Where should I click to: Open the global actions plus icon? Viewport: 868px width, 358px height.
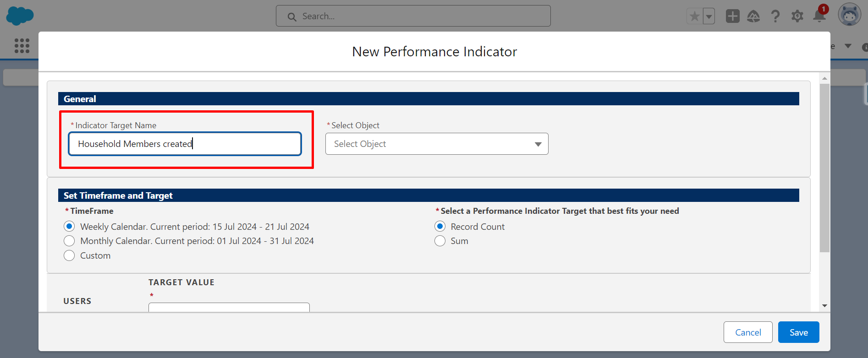point(732,16)
